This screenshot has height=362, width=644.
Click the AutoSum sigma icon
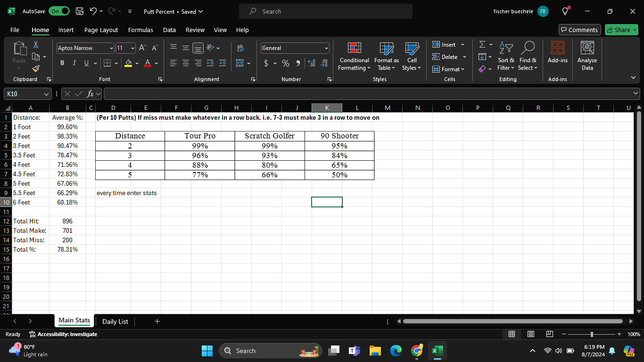tap(482, 44)
